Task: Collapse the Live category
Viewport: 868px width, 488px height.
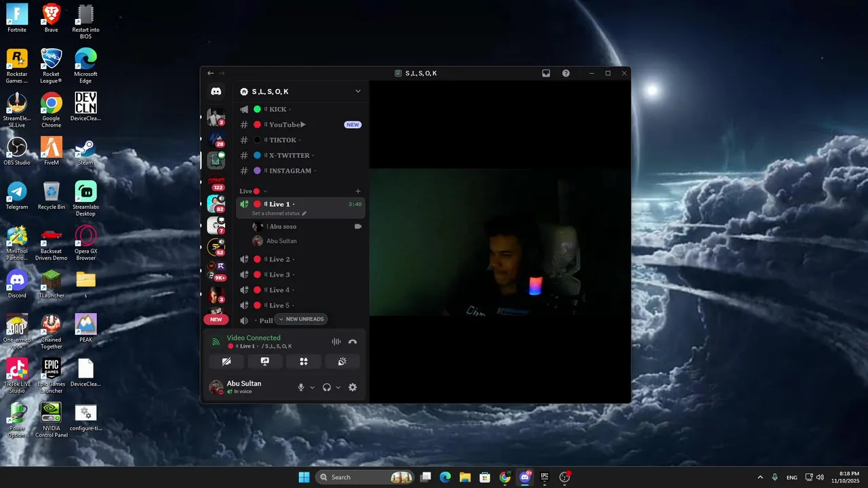Action: [253, 191]
